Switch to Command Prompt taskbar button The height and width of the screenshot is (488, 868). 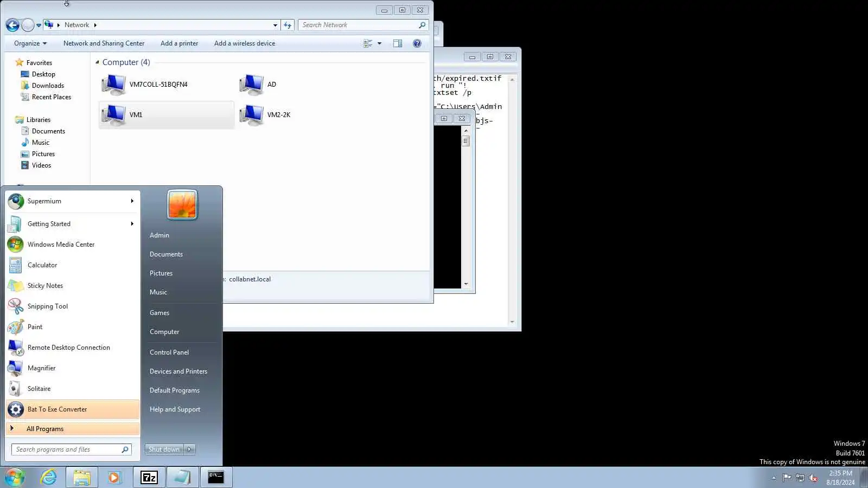tap(216, 477)
